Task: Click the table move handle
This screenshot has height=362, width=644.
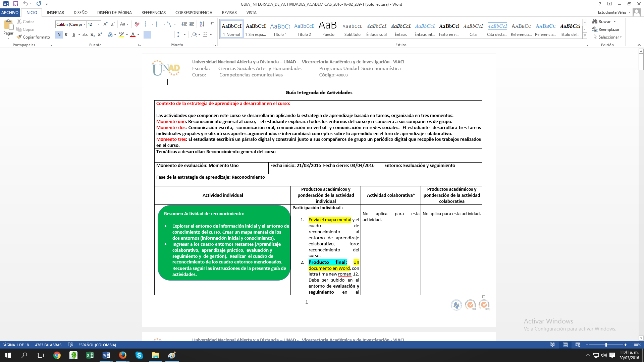Action: (x=152, y=98)
